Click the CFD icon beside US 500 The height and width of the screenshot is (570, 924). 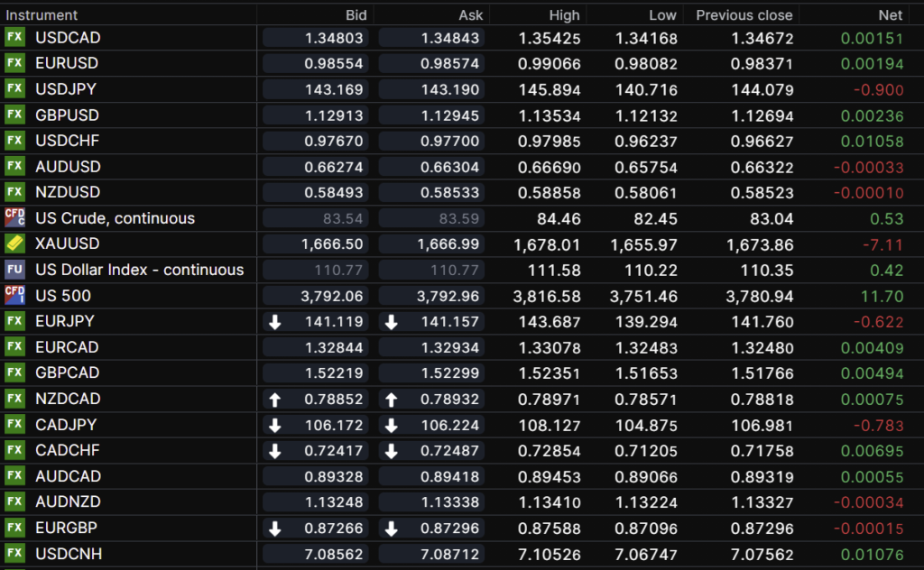pyautogui.click(x=14, y=295)
